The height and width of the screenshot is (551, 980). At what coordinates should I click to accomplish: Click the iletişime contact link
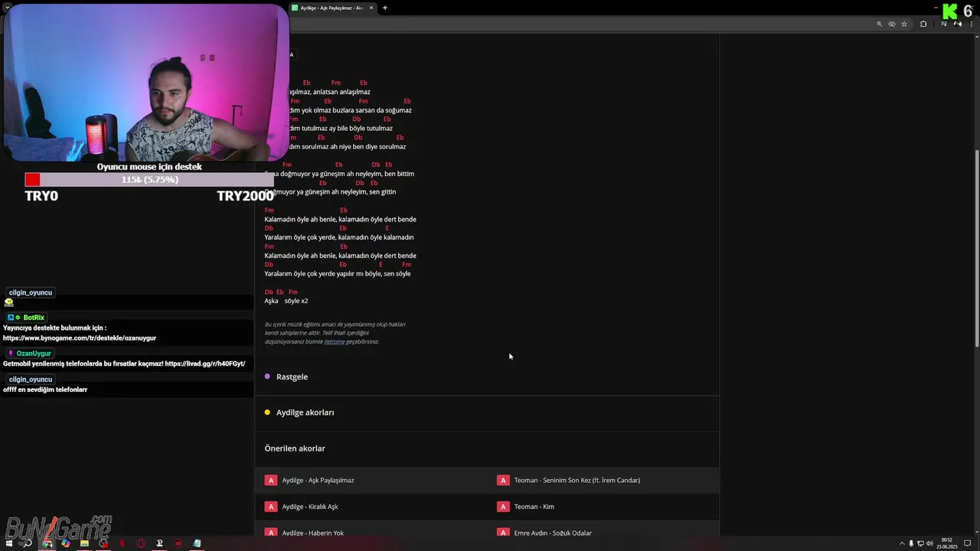(x=334, y=341)
